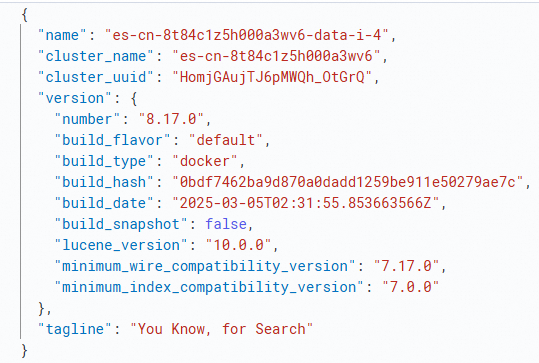Click the "minimum_index_compatibility_version" key

point(209,287)
